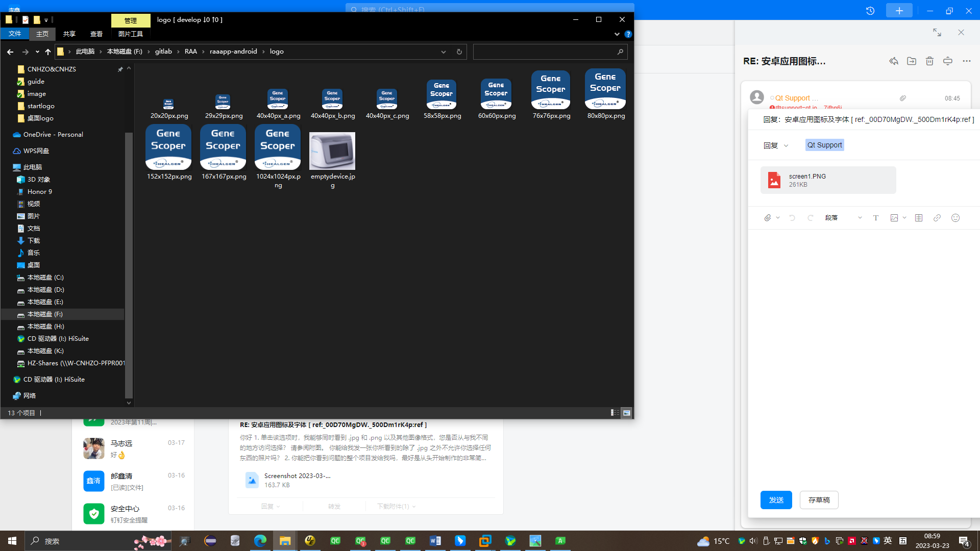
Task: Click the navigation pane scrollbar down arrow
Action: [x=129, y=403]
